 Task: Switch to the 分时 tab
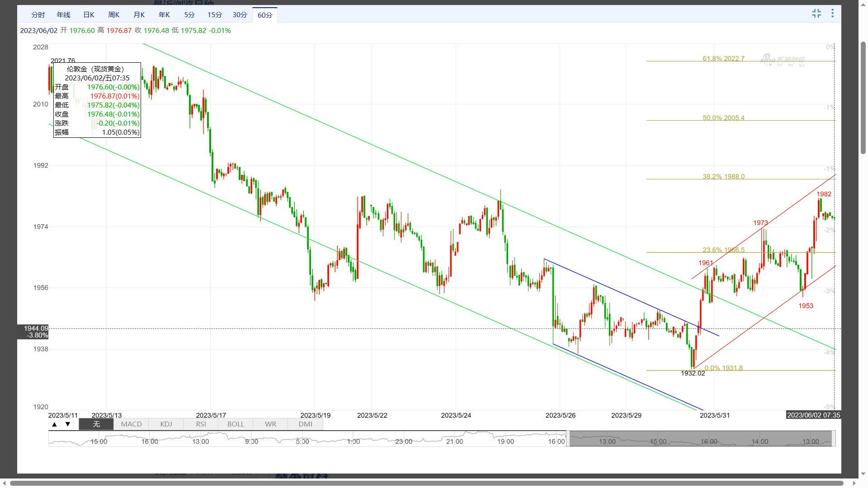click(x=38, y=15)
